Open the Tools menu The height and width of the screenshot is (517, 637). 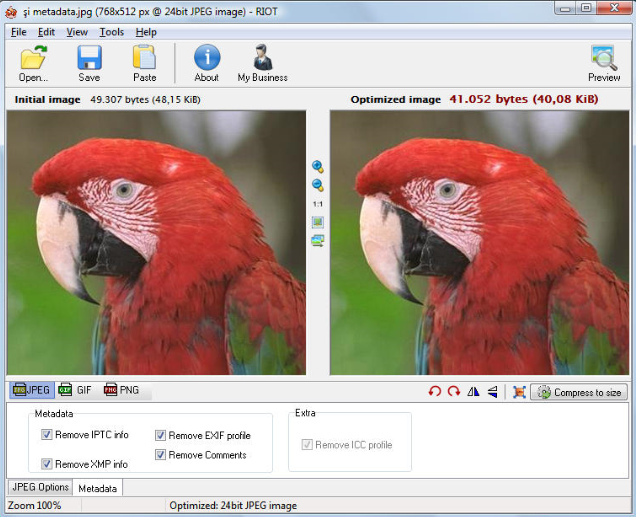(111, 32)
